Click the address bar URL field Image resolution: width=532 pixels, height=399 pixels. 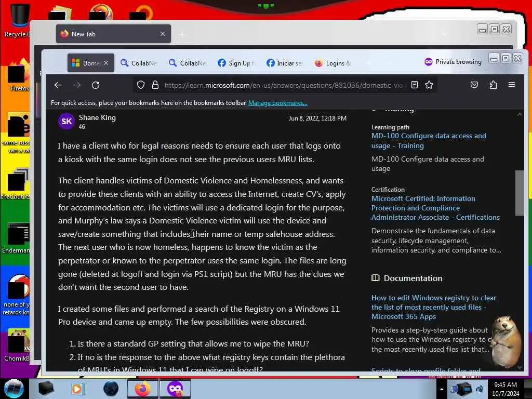coord(284,85)
